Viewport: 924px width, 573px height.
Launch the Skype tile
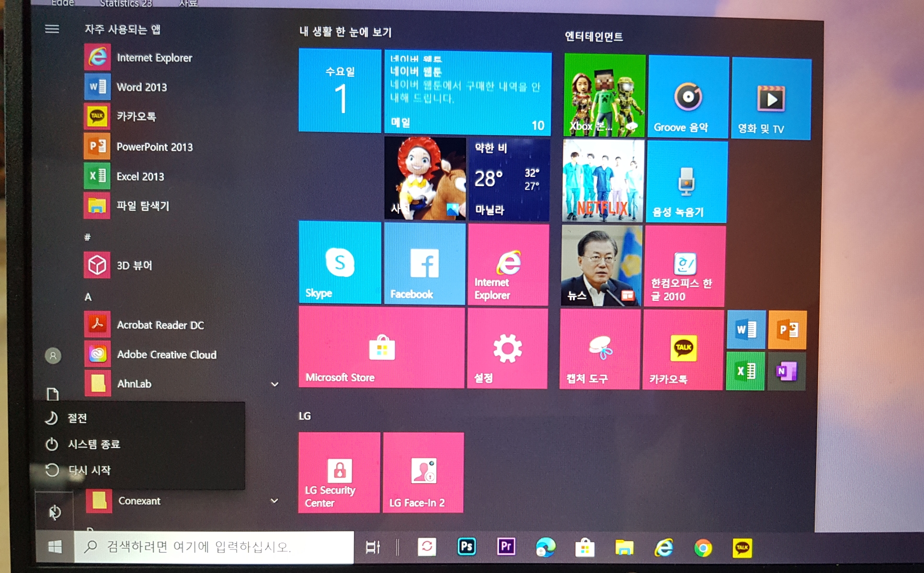pos(340,263)
